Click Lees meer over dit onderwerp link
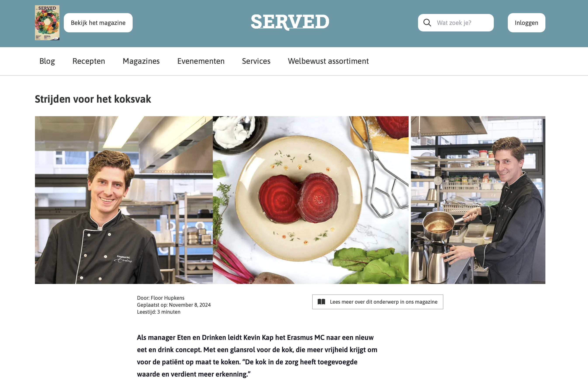This screenshot has height=391, width=588. click(378, 302)
